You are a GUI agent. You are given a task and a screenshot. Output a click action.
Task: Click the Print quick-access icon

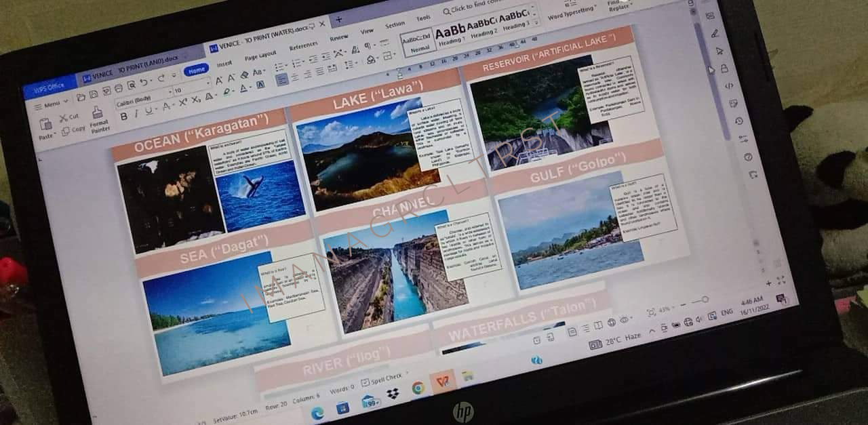[119, 88]
